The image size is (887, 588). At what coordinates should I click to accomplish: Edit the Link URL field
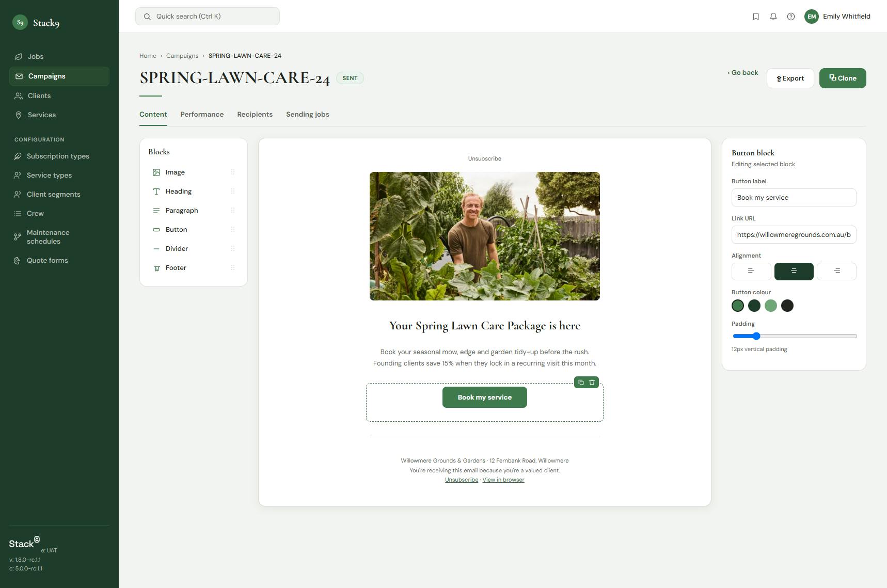[x=794, y=235]
